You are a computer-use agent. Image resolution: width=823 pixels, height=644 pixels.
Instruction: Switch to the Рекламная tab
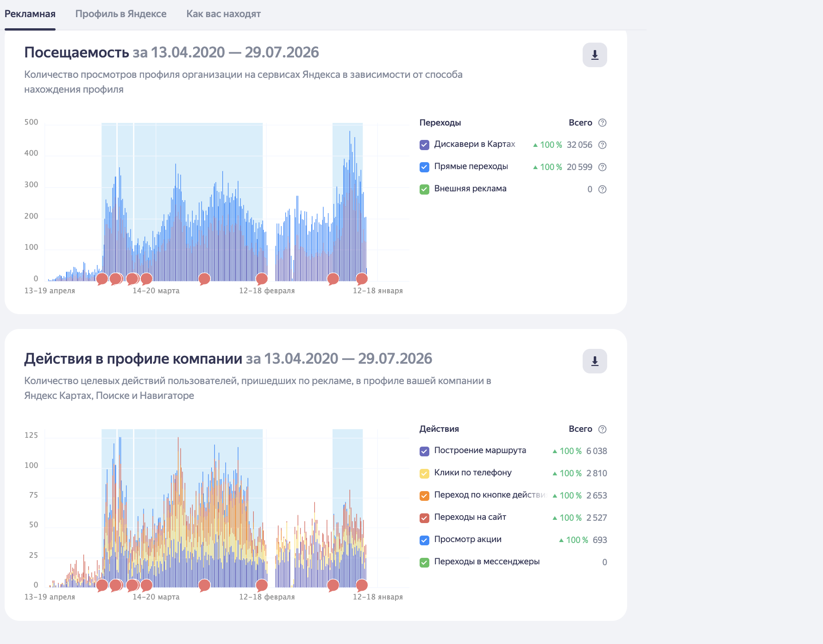(x=30, y=14)
